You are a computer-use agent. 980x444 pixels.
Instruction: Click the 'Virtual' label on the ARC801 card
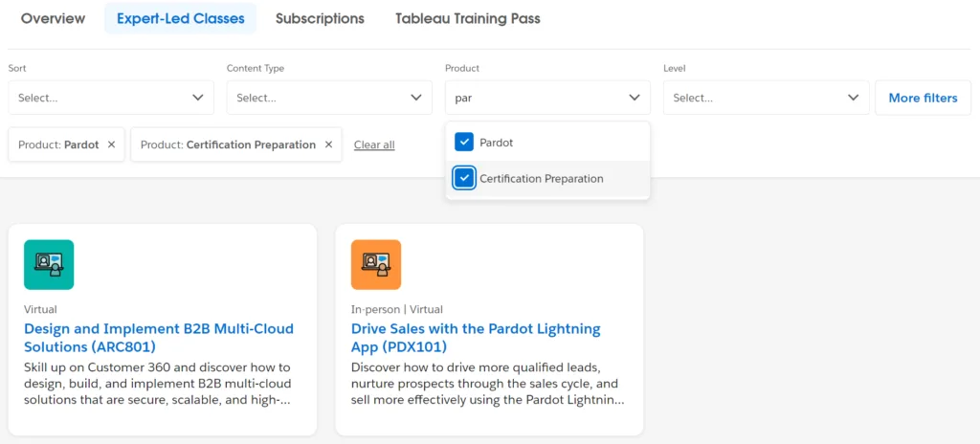click(x=40, y=309)
